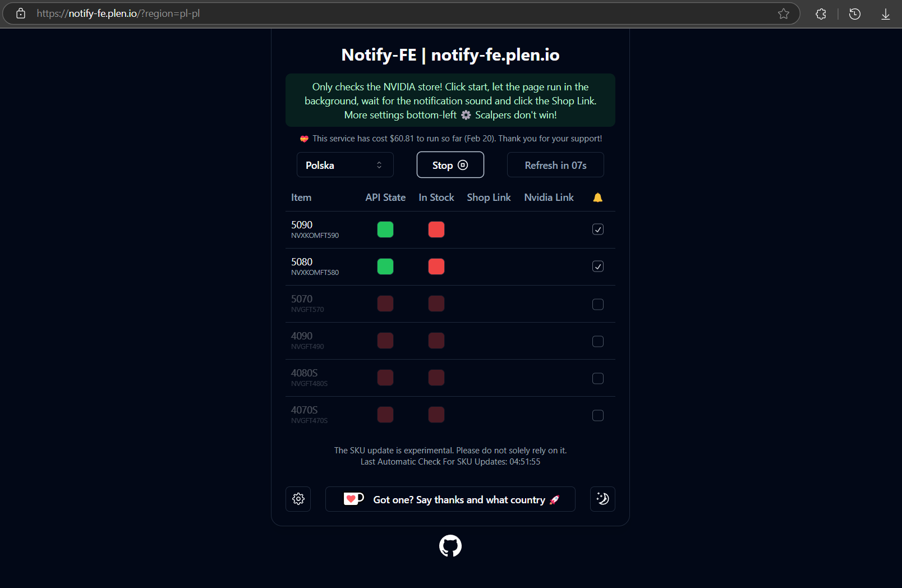The width and height of the screenshot is (902, 588).
Task: Open the Polska region dropdown
Action: [x=345, y=165]
